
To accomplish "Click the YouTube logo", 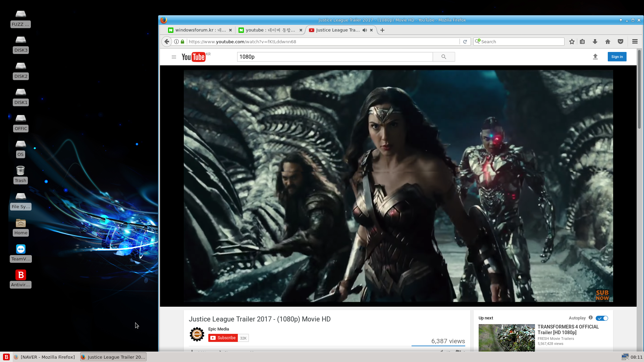I will click(x=194, y=57).
